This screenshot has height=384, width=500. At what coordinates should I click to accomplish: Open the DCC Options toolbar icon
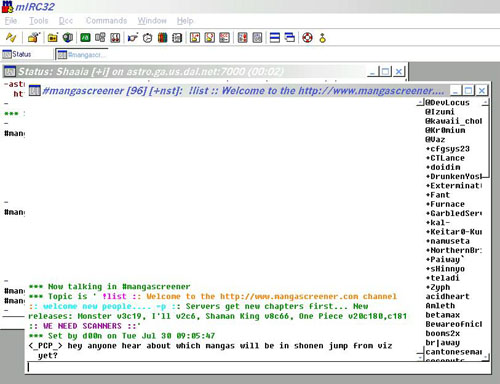pyautogui.click(x=224, y=38)
